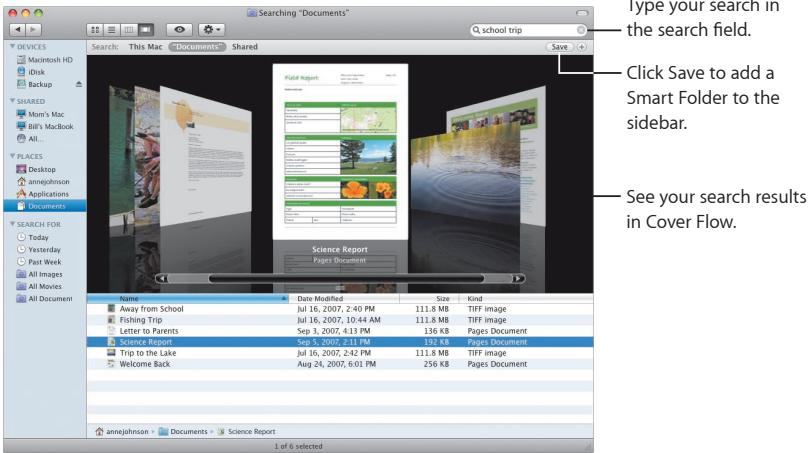
Task: Open Macintosh HD in the sidebar
Action: pos(44,60)
